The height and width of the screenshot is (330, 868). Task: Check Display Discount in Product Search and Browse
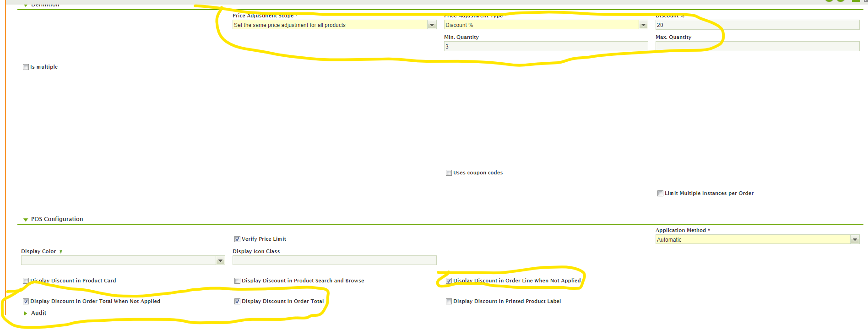coord(237,281)
